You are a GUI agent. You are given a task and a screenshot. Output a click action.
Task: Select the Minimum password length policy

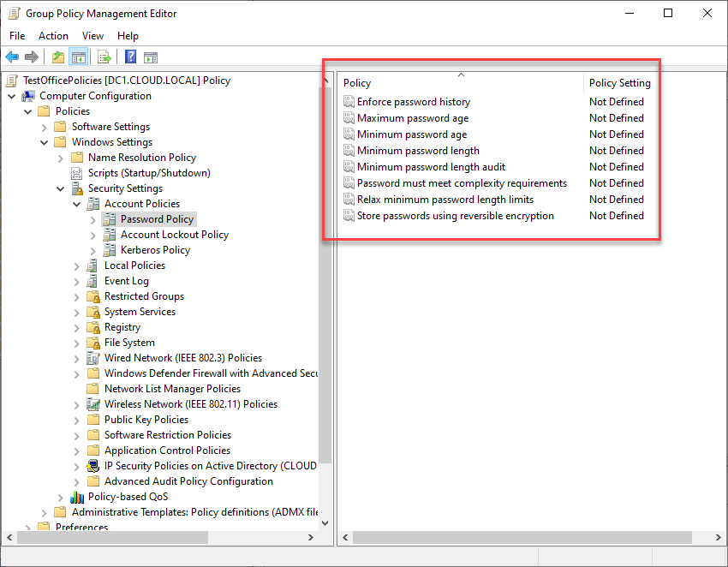pyautogui.click(x=418, y=151)
